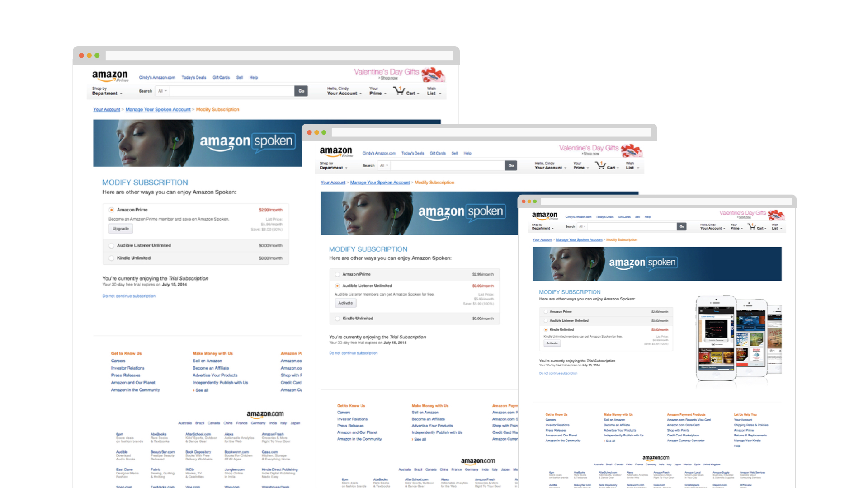
Task: Click the phone mockups image in the front-right window
Action: tap(739, 338)
